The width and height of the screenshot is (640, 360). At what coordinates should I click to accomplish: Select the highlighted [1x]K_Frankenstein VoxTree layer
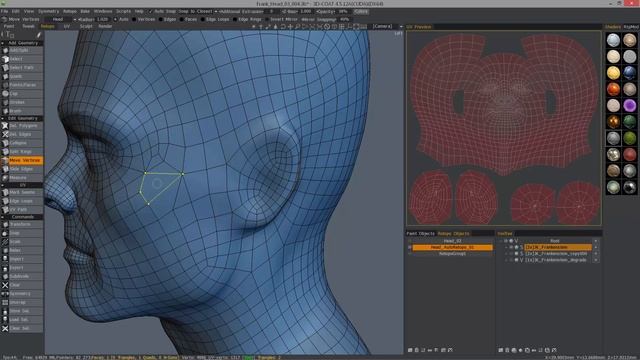click(x=558, y=247)
